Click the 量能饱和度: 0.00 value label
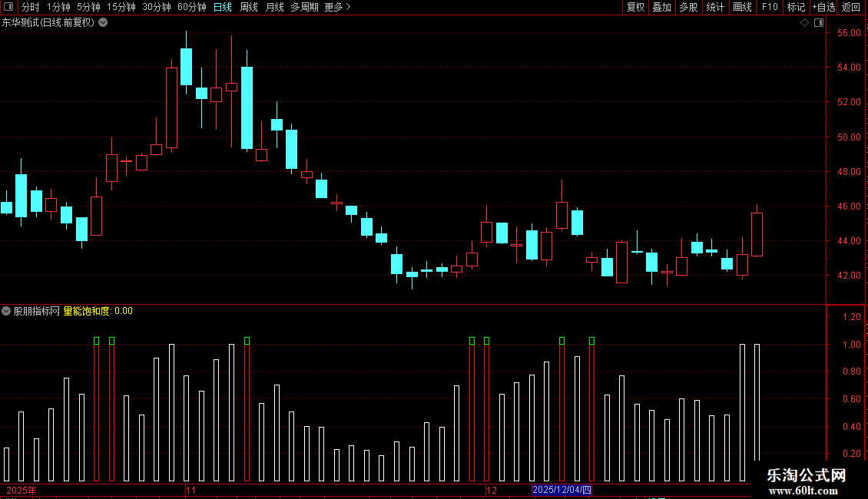The height and width of the screenshot is (499, 868). [98, 311]
